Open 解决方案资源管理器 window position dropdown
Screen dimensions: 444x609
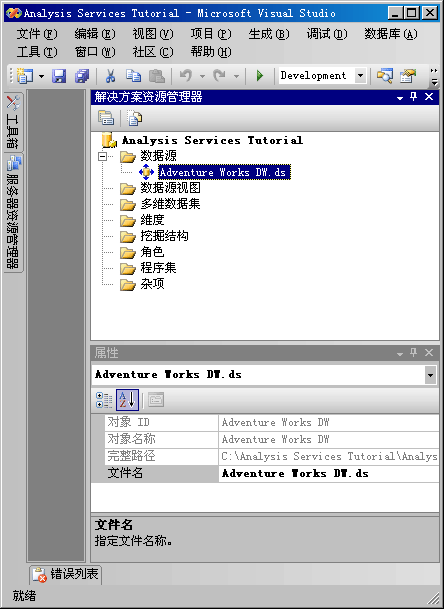pos(400,97)
